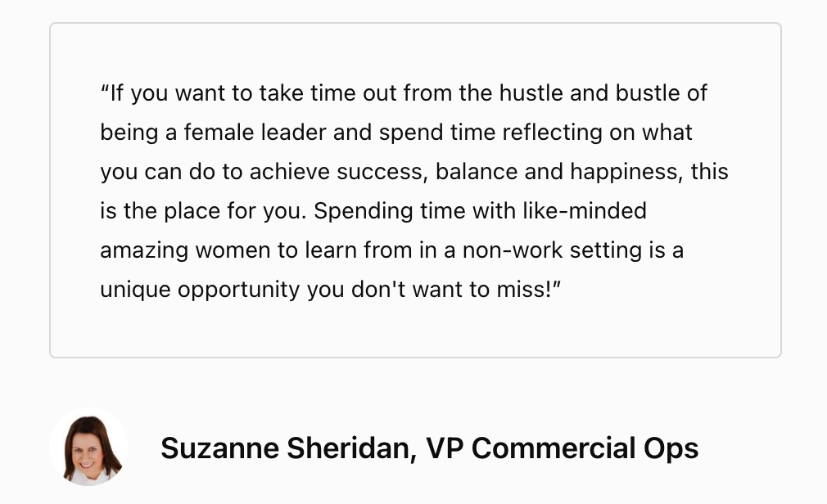Click Suzanne Sheridan's profile photo

click(88, 448)
